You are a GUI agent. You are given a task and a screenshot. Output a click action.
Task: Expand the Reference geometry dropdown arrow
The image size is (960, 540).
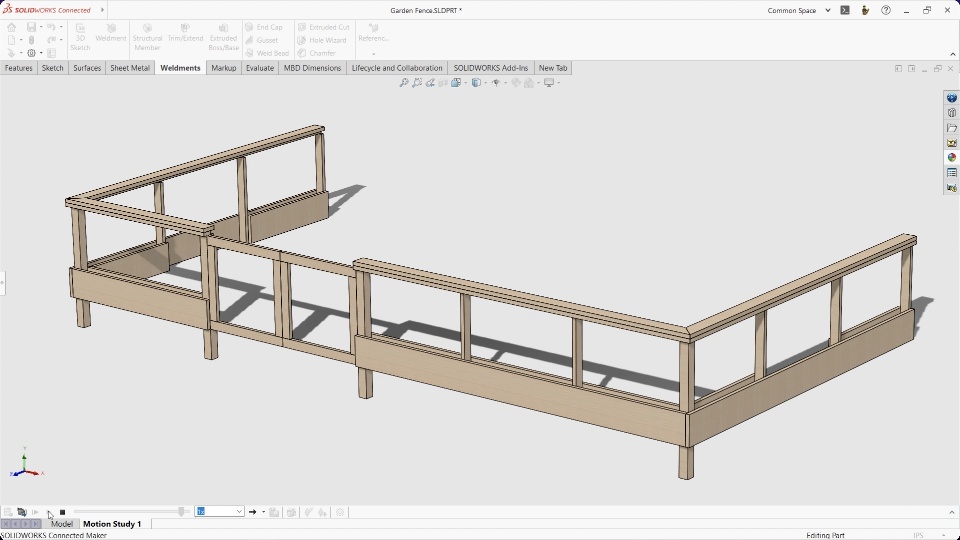tap(373, 54)
